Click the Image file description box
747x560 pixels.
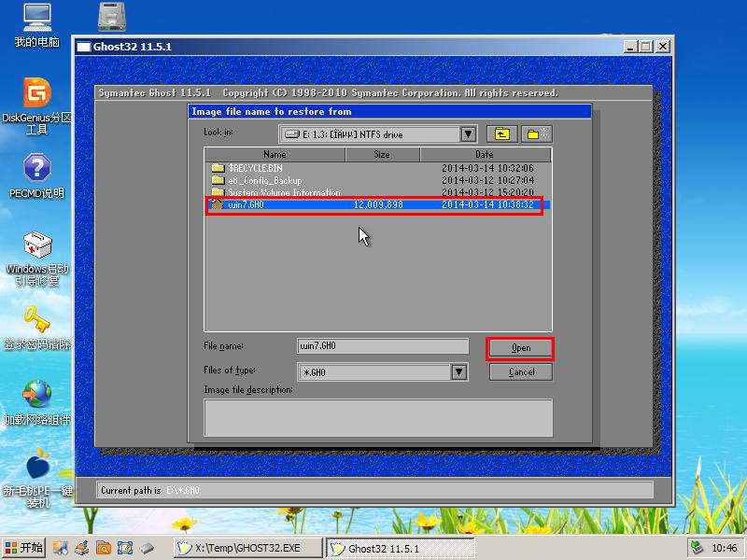(378, 417)
